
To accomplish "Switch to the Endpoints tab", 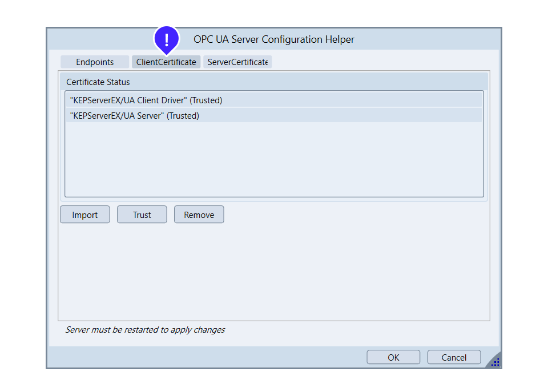I will click(x=95, y=62).
